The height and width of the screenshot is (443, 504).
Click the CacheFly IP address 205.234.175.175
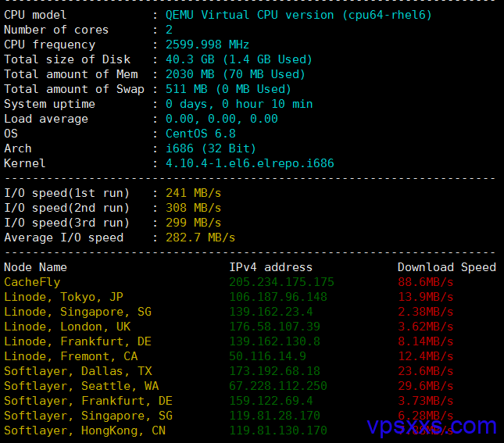tap(281, 282)
